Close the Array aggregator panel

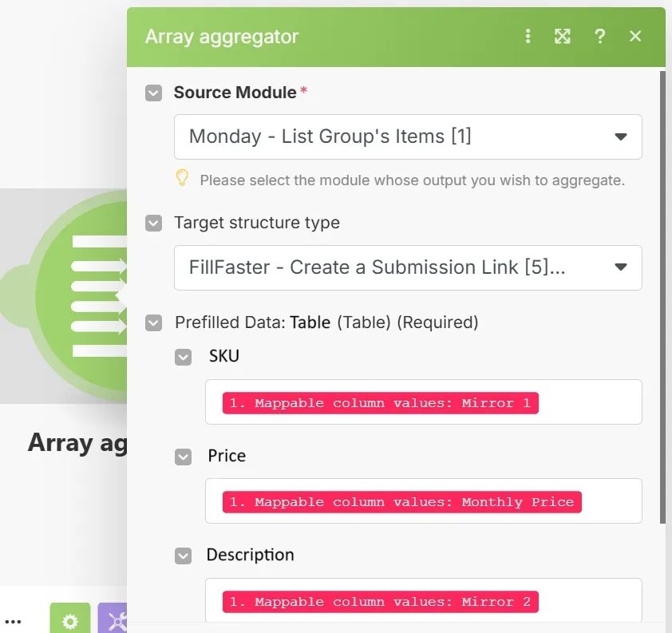635,36
